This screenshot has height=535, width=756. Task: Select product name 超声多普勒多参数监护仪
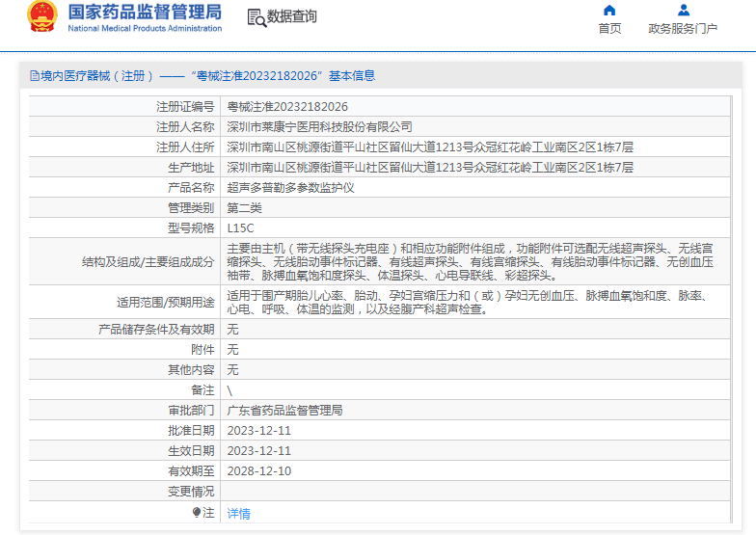[x=291, y=187]
